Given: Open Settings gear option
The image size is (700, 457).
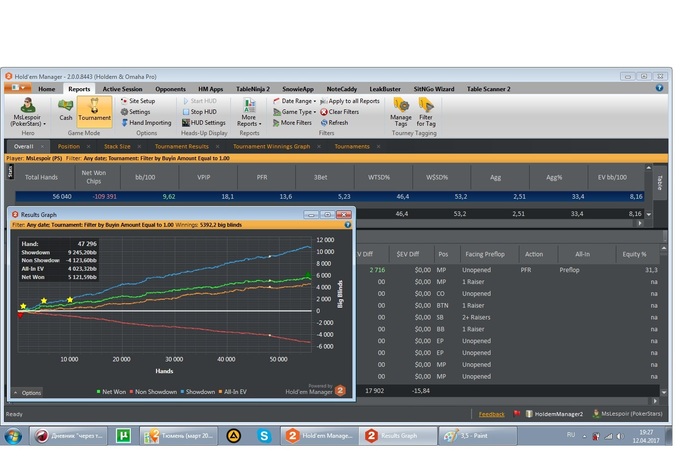Looking at the screenshot, I should pos(136,112).
